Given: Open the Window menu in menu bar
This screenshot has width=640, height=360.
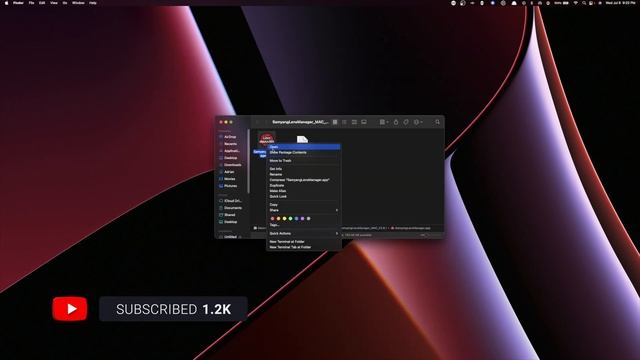Looking at the screenshot, I should pyautogui.click(x=78, y=3).
